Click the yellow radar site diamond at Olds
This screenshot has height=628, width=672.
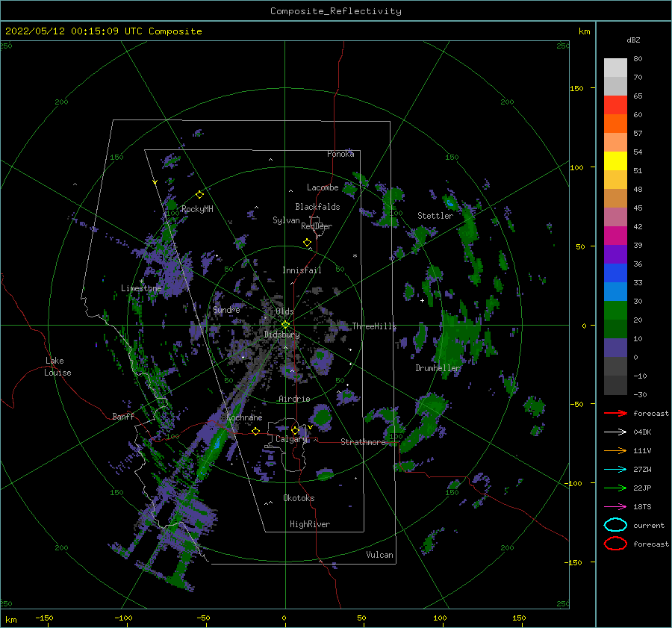point(285,325)
